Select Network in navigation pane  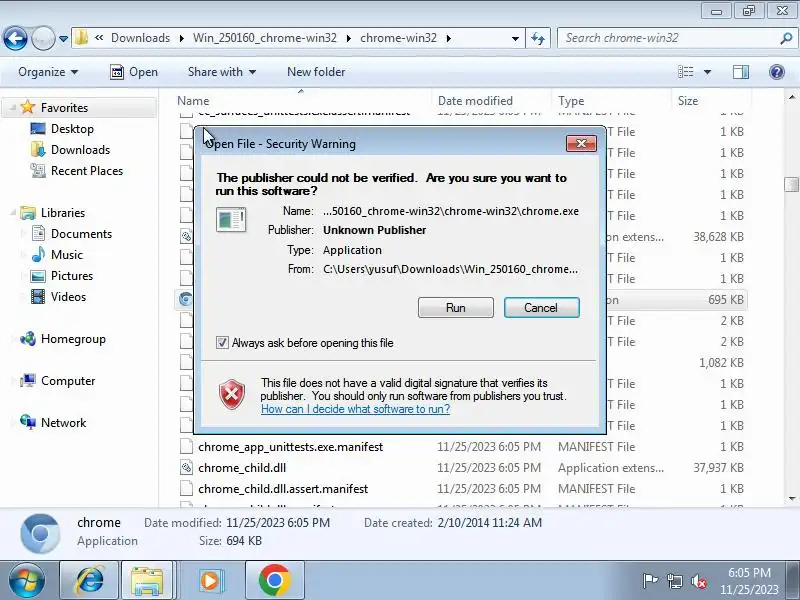click(x=63, y=422)
